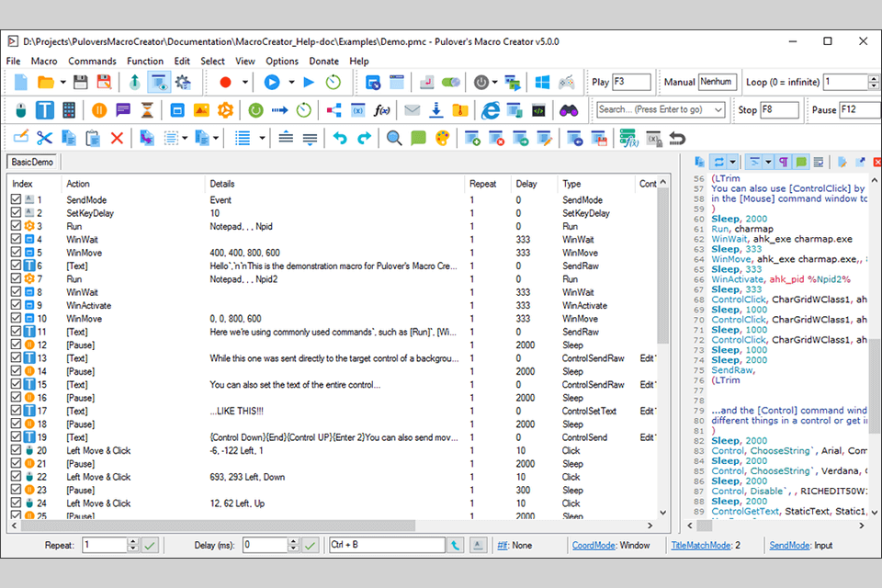Expand the power button dropdown arrow
Screen dimensions: 882x588
tap(494, 82)
